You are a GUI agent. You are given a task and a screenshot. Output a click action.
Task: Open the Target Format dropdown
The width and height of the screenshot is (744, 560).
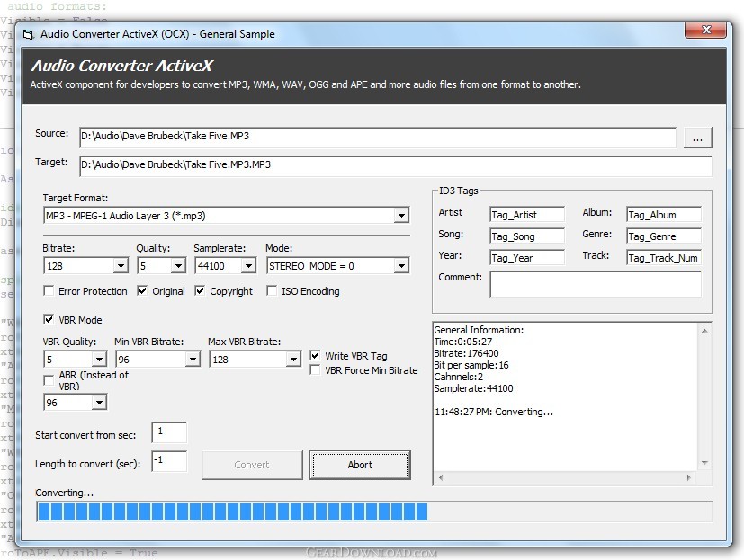coord(401,216)
